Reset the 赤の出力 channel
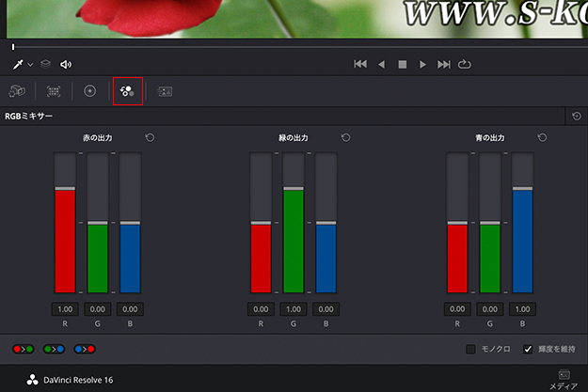Screen dimensions: 588x392 coord(150,137)
